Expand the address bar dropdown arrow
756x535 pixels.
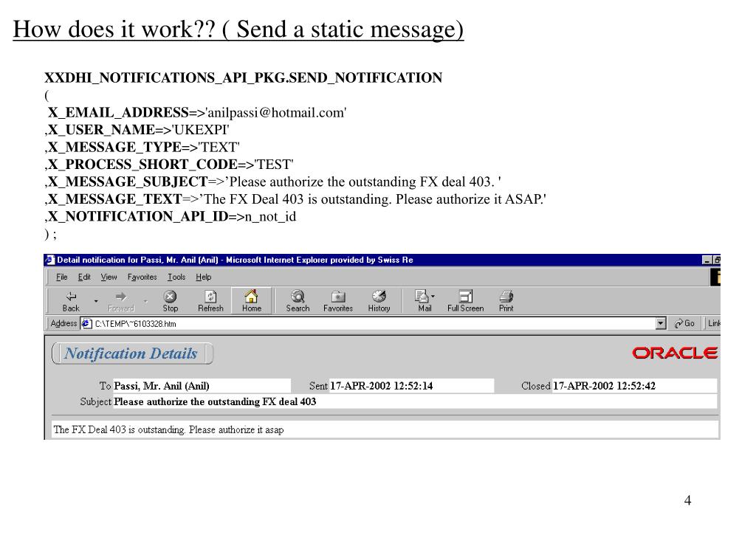661,323
